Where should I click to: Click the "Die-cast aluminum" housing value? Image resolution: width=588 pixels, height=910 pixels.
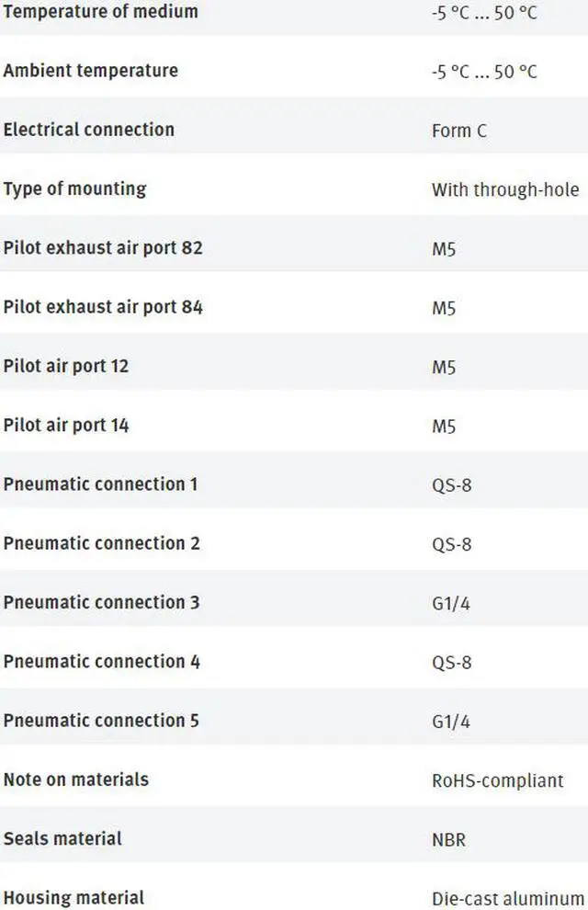coord(507,898)
